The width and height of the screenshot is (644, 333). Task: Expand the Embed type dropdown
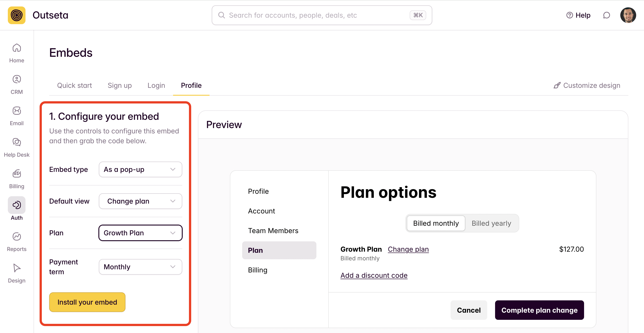[140, 169]
